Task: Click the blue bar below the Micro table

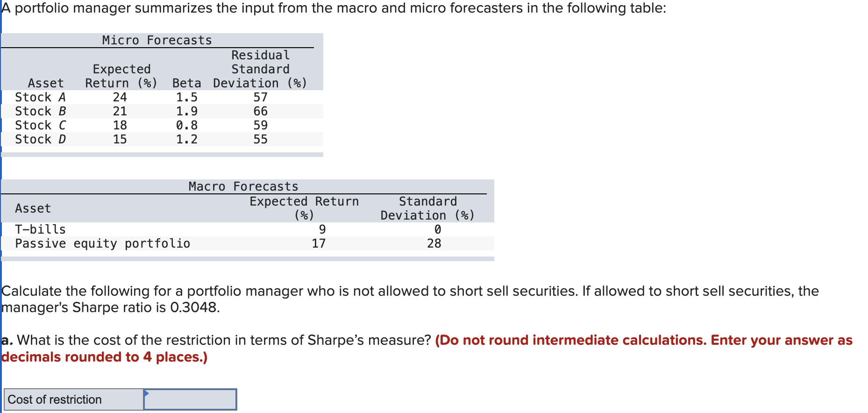Action: click(163, 153)
